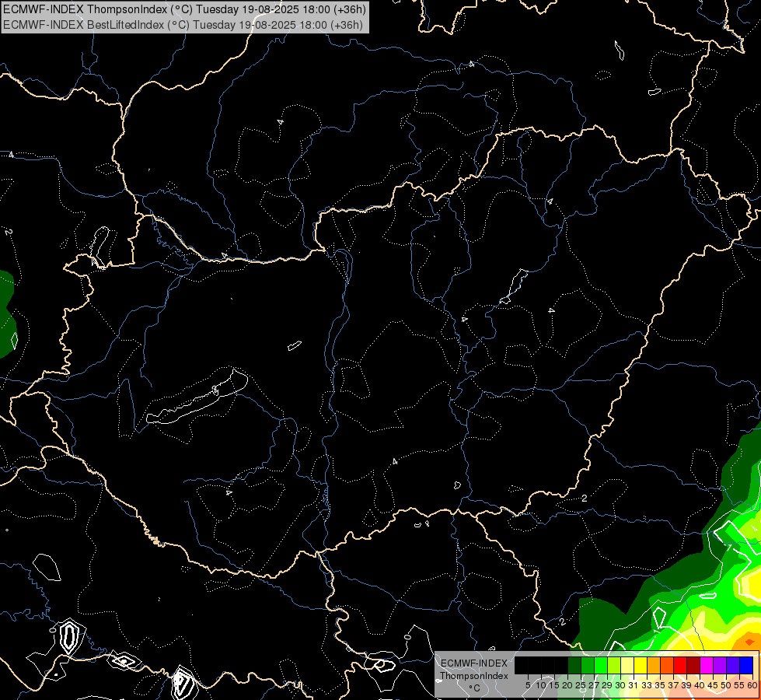Click the legend tick value 10
761x700 pixels.
coord(541,685)
